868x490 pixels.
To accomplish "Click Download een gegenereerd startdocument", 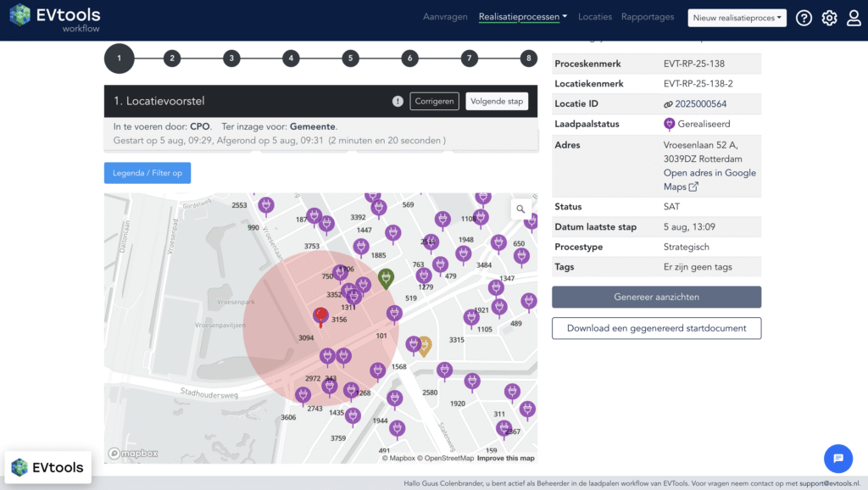I will point(656,328).
